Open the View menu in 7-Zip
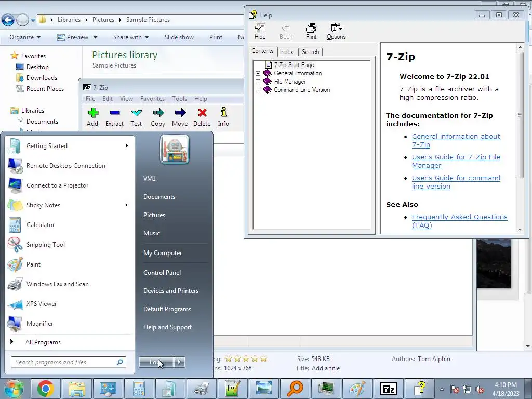 [x=126, y=99]
